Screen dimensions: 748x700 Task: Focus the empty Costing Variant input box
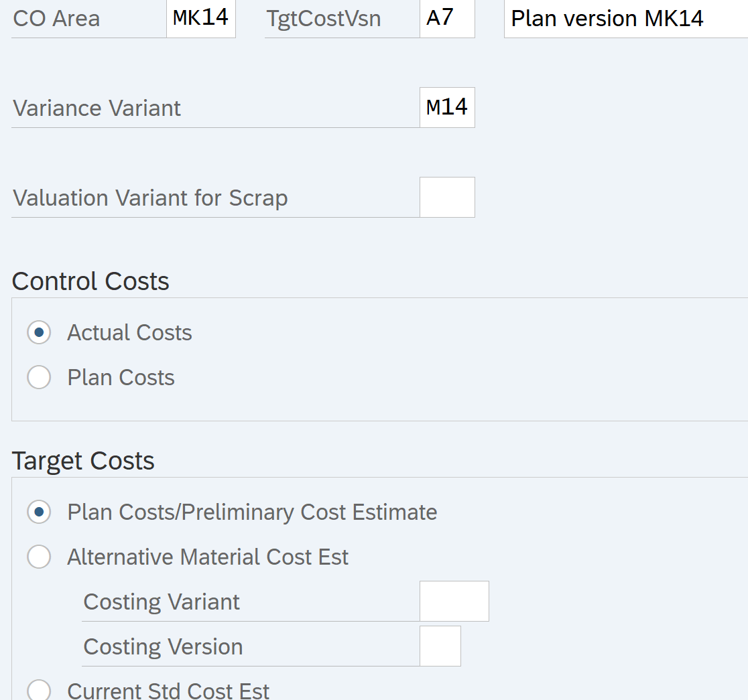click(x=454, y=602)
